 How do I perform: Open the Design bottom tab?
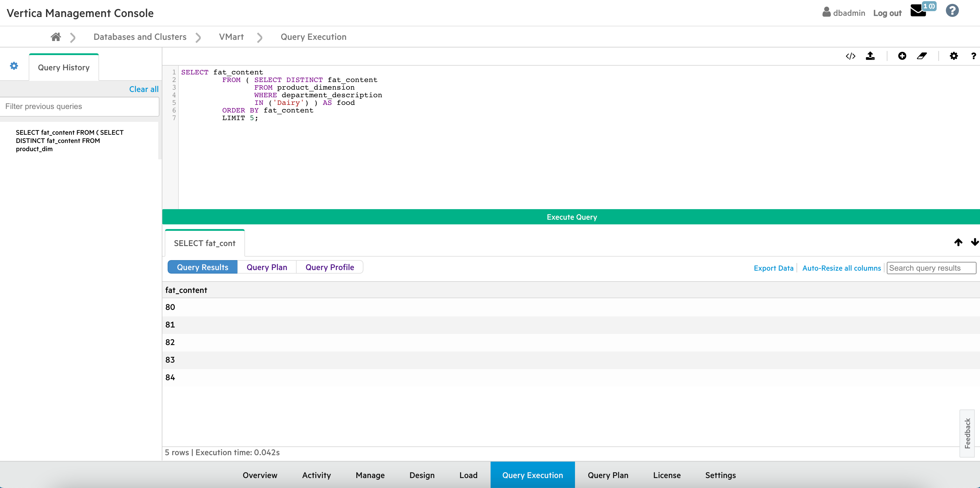(422, 475)
